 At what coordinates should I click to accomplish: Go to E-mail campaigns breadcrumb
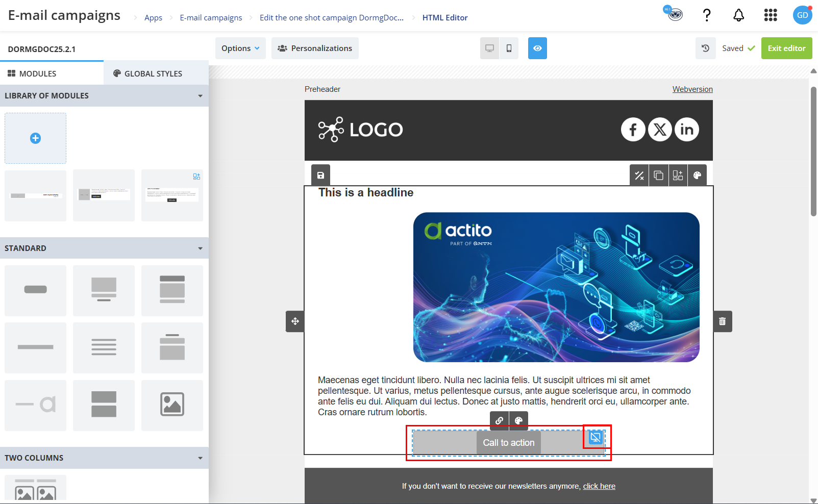click(211, 18)
